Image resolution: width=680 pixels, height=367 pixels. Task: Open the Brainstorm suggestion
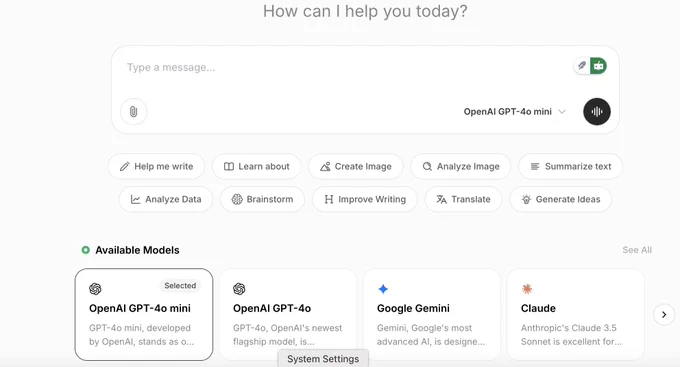[262, 199]
